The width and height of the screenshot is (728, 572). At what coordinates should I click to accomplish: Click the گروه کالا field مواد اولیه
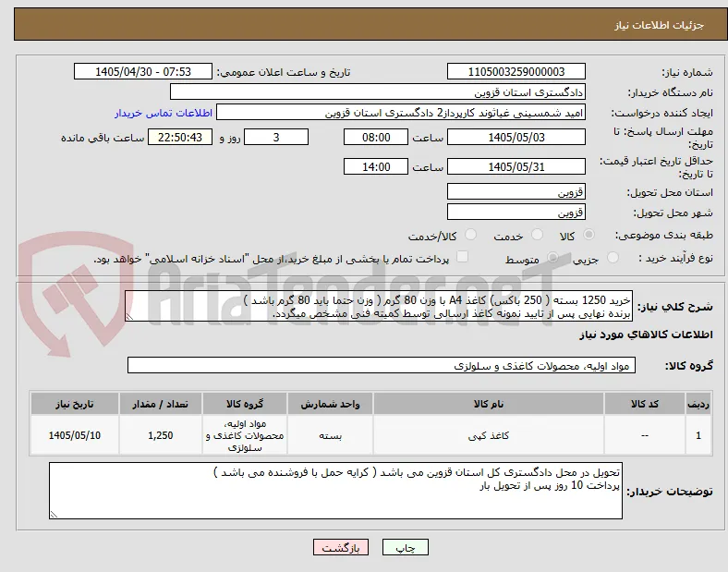(x=382, y=365)
